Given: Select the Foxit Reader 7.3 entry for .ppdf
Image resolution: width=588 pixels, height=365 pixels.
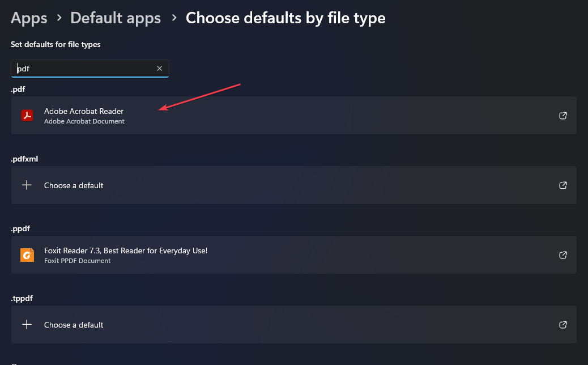Looking at the screenshot, I should click(293, 254).
